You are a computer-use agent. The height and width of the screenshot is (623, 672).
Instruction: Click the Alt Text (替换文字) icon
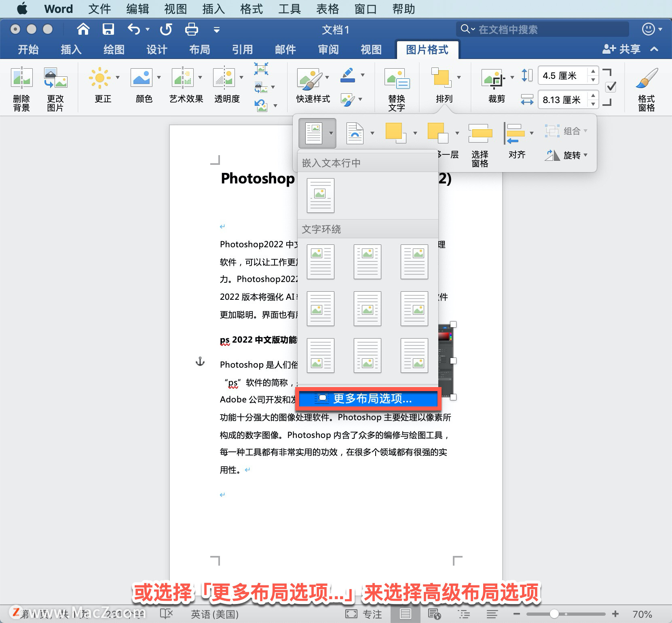click(397, 78)
